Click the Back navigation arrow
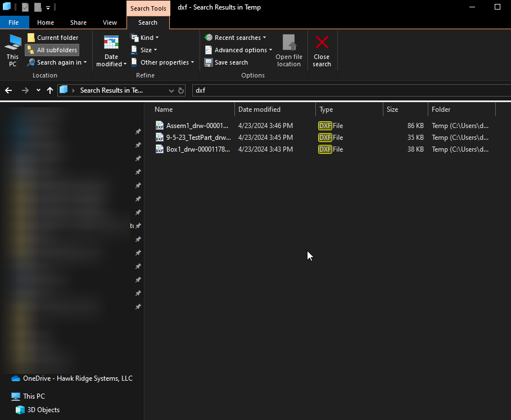Screen dimensions: 511x420 pyautogui.click(x=8, y=90)
